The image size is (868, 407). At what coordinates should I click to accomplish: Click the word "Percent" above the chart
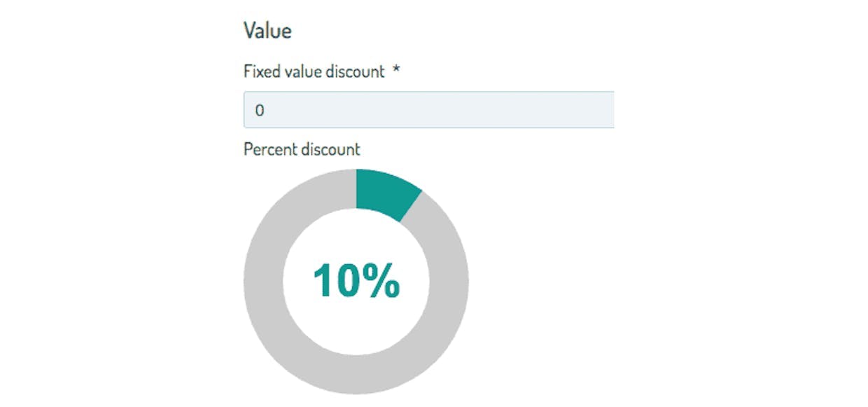click(270, 149)
